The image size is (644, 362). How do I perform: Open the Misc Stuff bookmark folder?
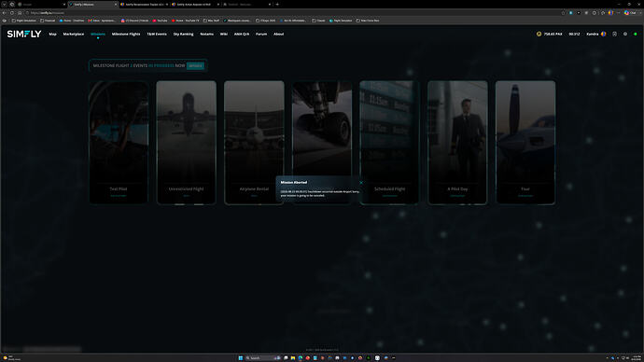(211, 21)
